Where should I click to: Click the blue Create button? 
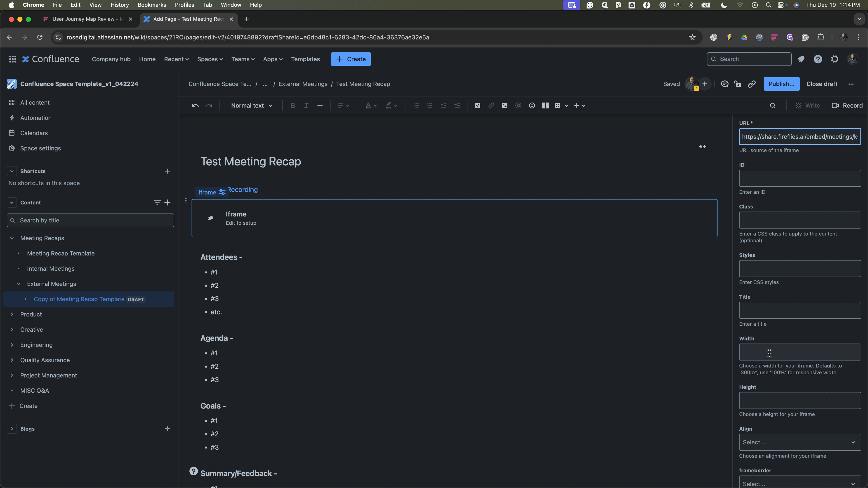tap(350, 59)
